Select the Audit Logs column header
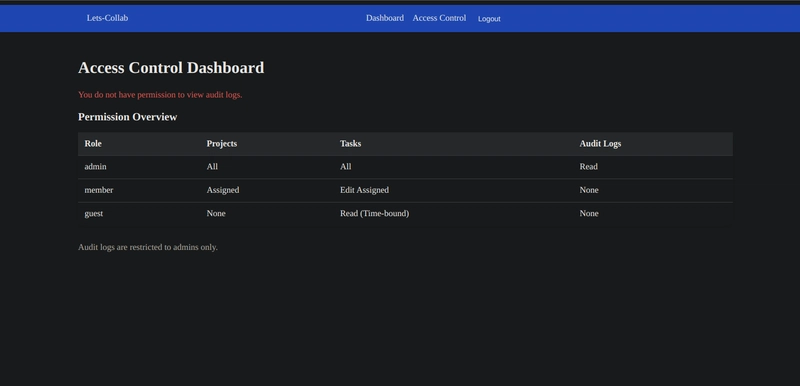The width and height of the screenshot is (800, 386). point(600,144)
